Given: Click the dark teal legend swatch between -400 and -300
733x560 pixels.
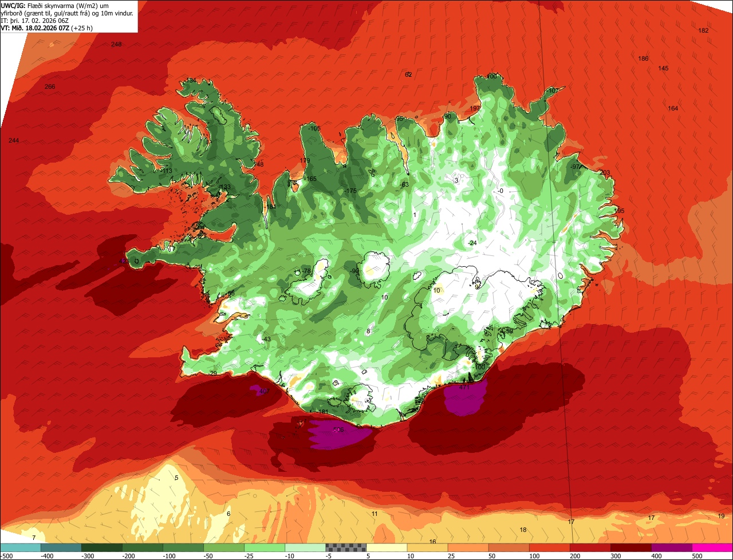Looking at the screenshot, I should pyautogui.click(x=61, y=547).
